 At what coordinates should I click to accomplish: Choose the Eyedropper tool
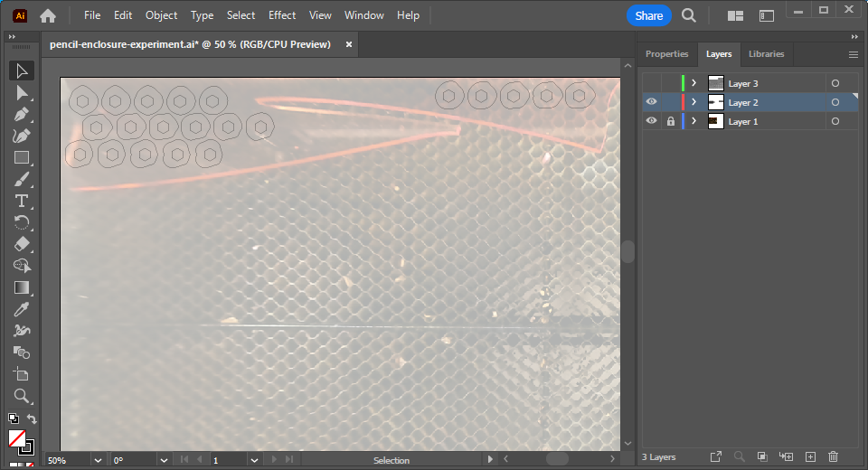(x=22, y=310)
